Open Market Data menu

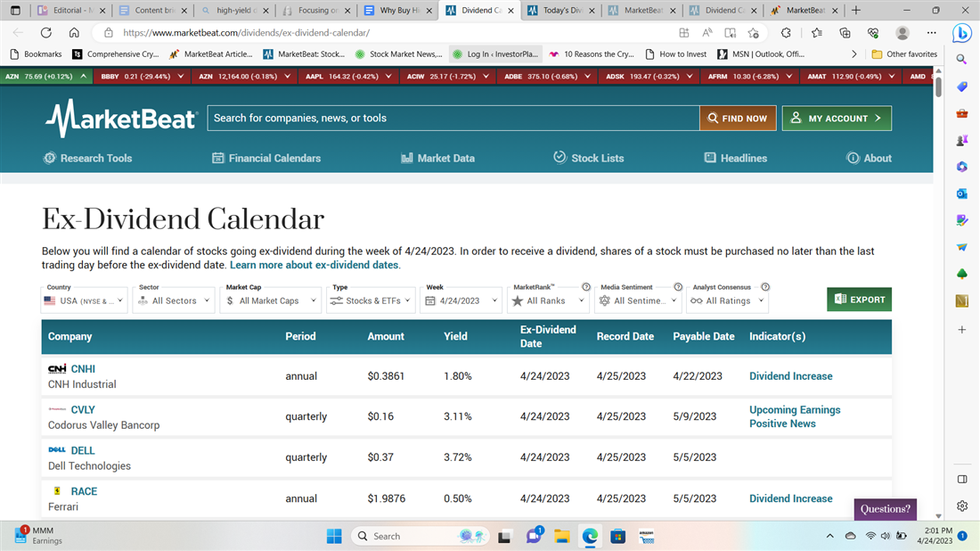437,158
